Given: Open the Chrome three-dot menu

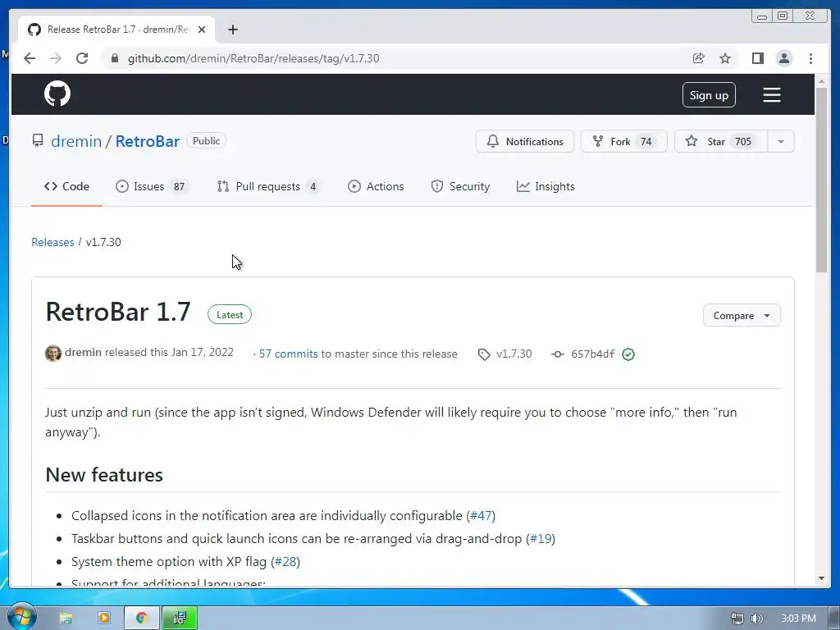Looking at the screenshot, I should click(810, 58).
